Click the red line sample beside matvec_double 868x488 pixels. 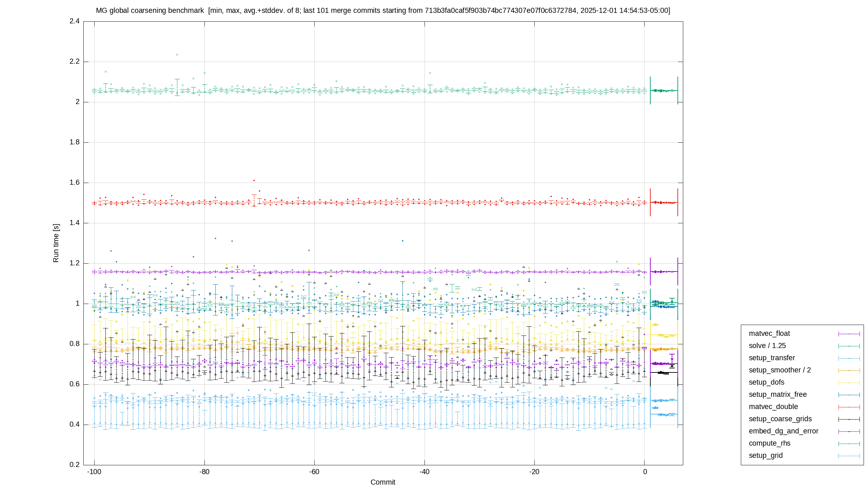tap(849, 407)
